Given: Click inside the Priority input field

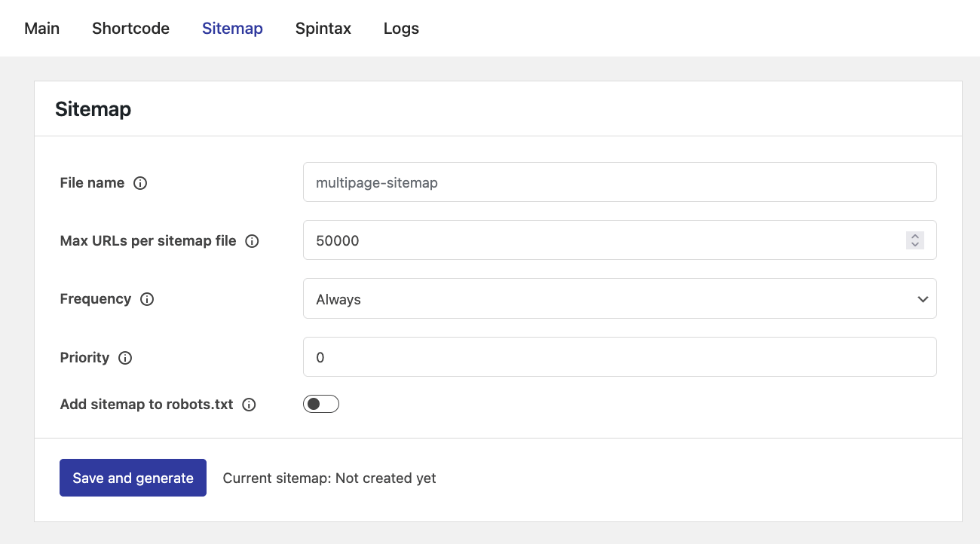Looking at the screenshot, I should pyautogui.click(x=620, y=357).
